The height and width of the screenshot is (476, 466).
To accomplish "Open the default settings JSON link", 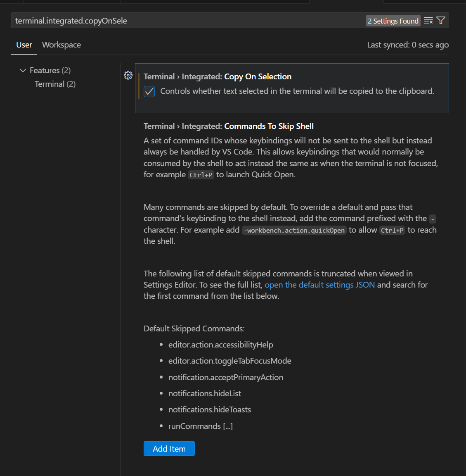I will (x=319, y=285).
